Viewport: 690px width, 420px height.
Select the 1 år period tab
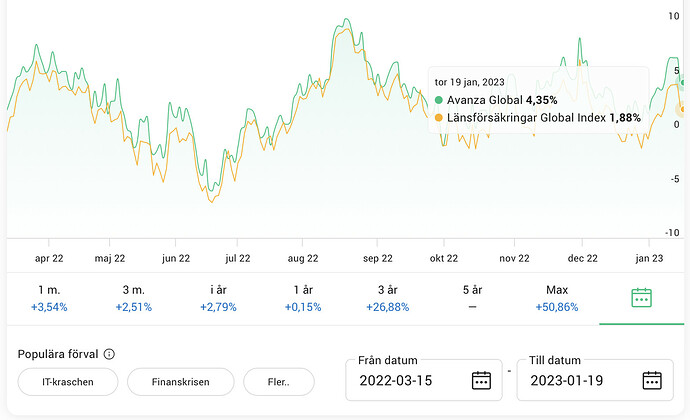(x=303, y=298)
